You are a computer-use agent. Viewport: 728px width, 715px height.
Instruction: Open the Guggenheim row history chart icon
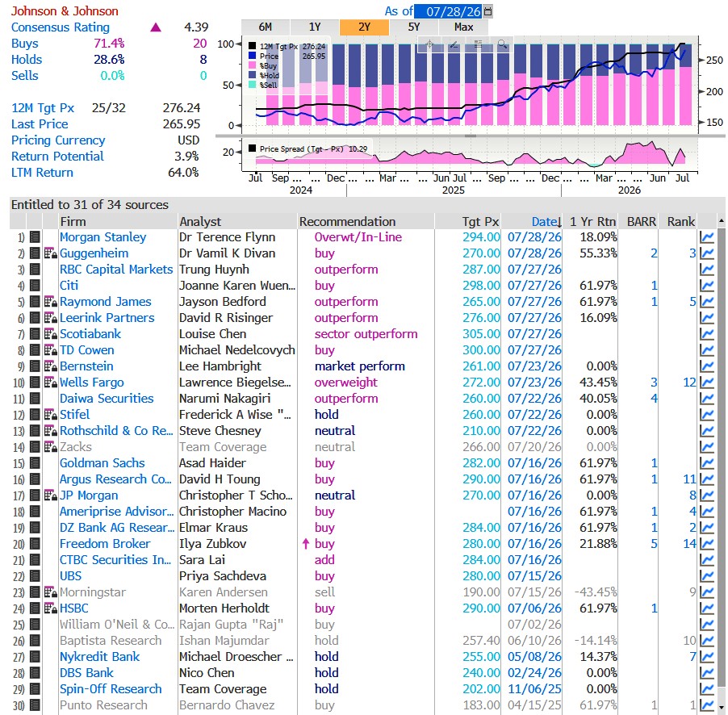click(x=707, y=253)
